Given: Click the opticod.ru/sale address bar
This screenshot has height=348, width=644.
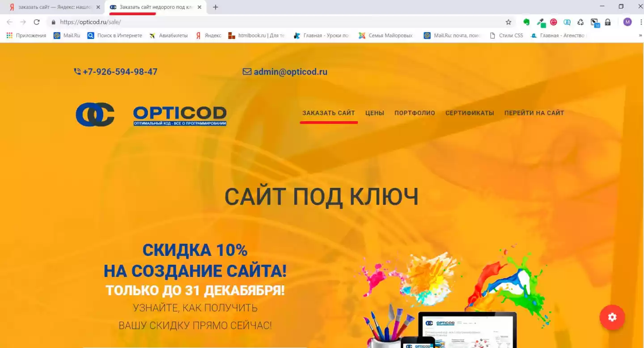Looking at the screenshot, I should click(x=282, y=22).
